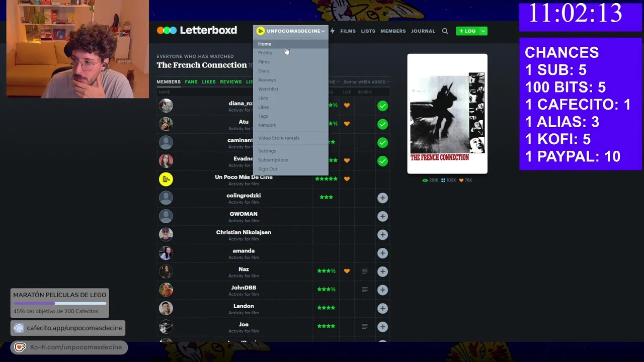Viewport: 644px width, 362px height.
Task: Switch to the LIKES tab
Action: click(209, 81)
